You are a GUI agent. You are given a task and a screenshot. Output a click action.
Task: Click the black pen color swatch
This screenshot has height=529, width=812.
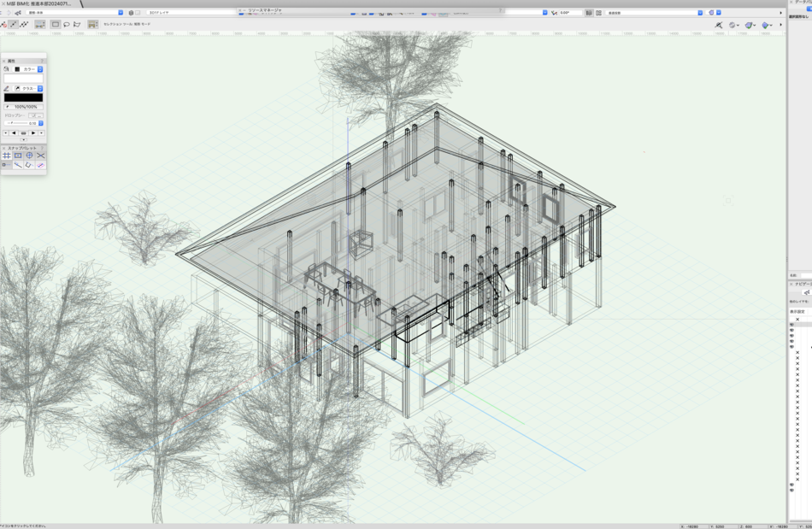pos(23,97)
